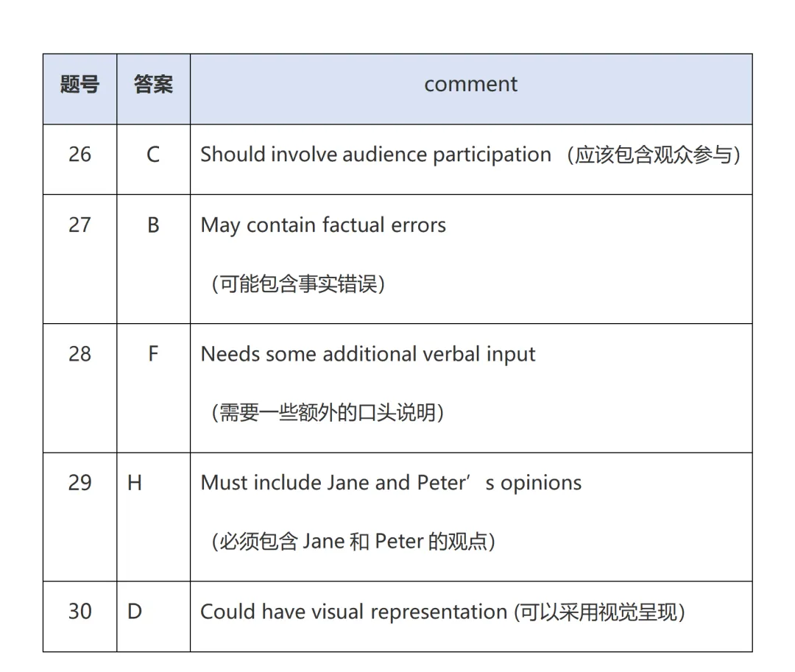The image size is (795, 672).
Task: Click the 'May contain factual errors' text
Action: pyautogui.click(x=323, y=225)
